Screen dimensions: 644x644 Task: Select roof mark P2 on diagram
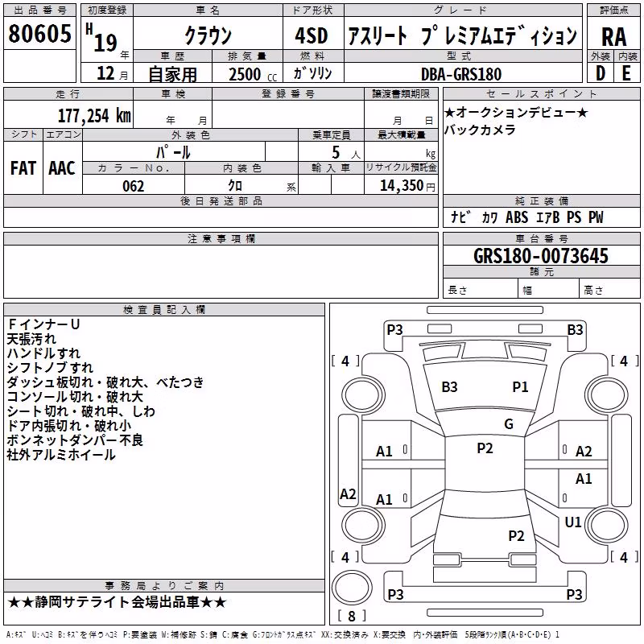point(485,448)
